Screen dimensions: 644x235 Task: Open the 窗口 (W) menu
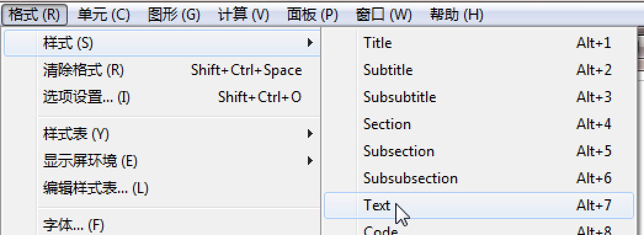tap(384, 15)
